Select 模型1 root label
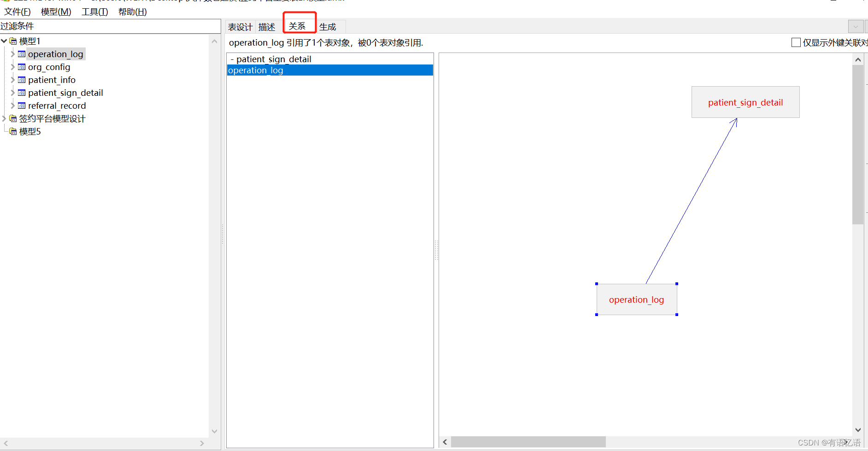Screen dimensions: 868x451 pos(30,41)
